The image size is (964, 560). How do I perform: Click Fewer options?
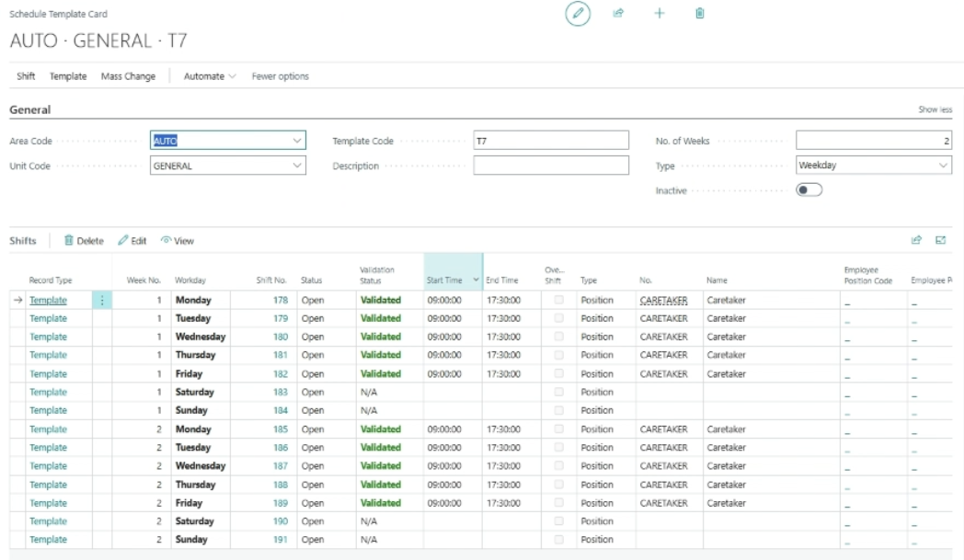click(x=281, y=76)
